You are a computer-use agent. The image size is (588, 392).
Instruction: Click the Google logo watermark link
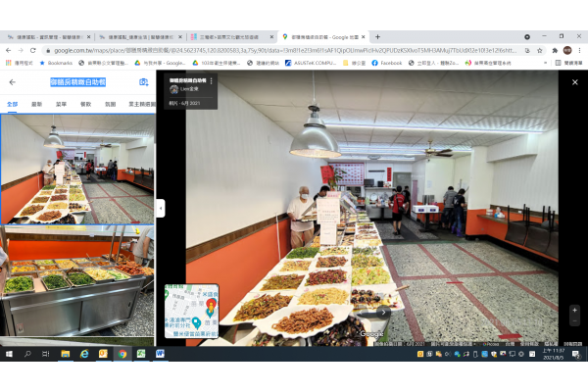pos(371,333)
